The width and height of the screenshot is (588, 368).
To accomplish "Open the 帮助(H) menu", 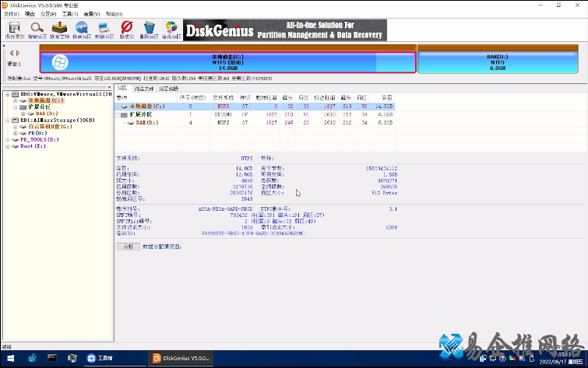I will coord(114,14).
